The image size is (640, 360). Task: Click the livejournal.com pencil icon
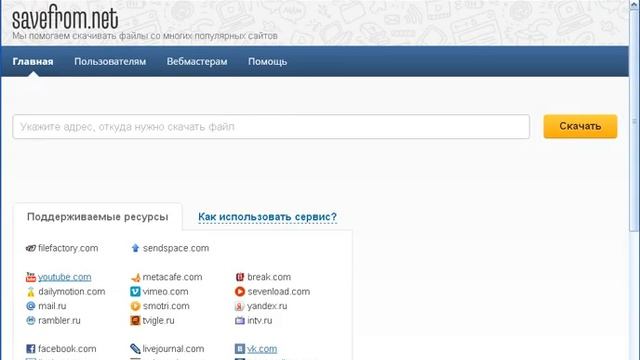coord(135,349)
